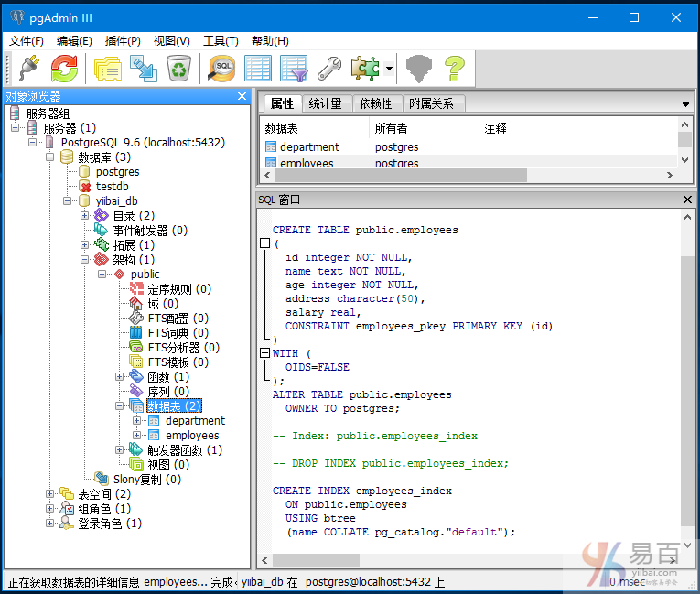Switch to the 依赖性 tab
This screenshot has width=700, height=594.
[x=375, y=103]
